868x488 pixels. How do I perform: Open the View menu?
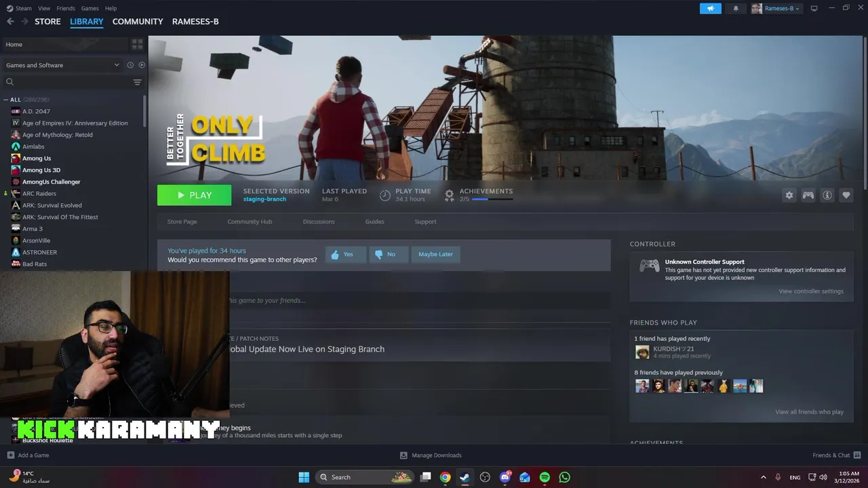pos(44,8)
